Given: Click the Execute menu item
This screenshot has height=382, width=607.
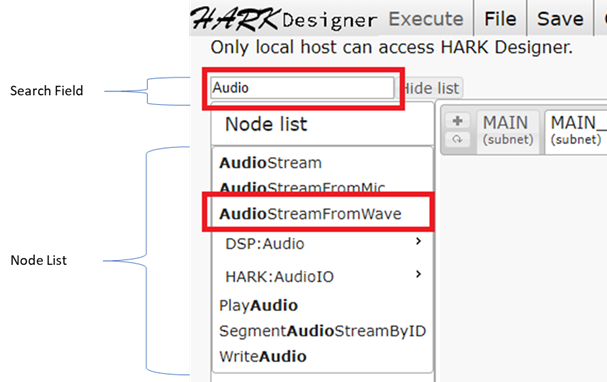Looking at the screenshot, I should tap(426, 19).
